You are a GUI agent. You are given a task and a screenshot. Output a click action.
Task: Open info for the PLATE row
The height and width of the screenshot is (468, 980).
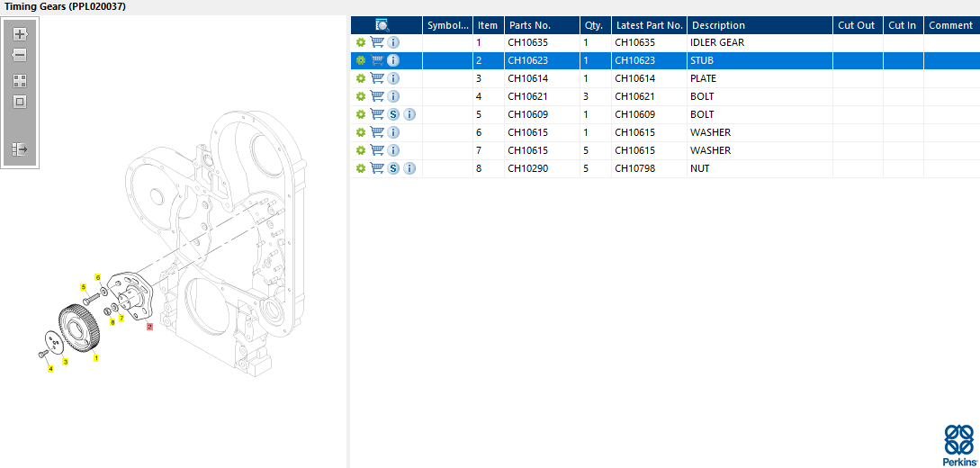(x=393, y=78)
